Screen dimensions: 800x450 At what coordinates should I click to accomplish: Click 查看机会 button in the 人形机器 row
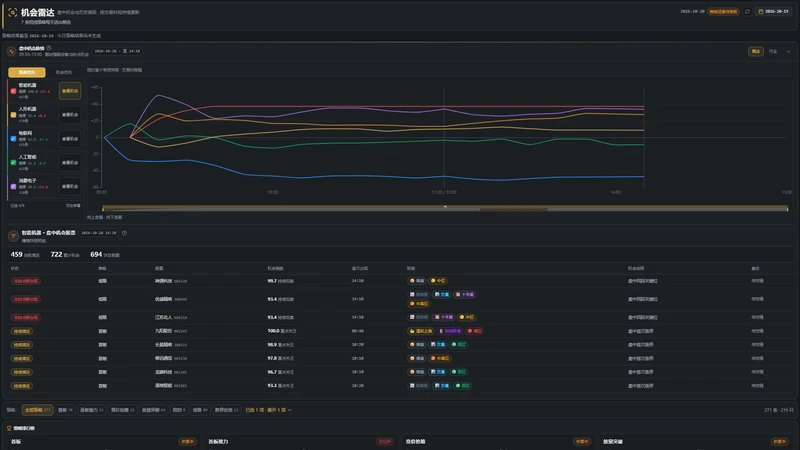coord(70,115)
